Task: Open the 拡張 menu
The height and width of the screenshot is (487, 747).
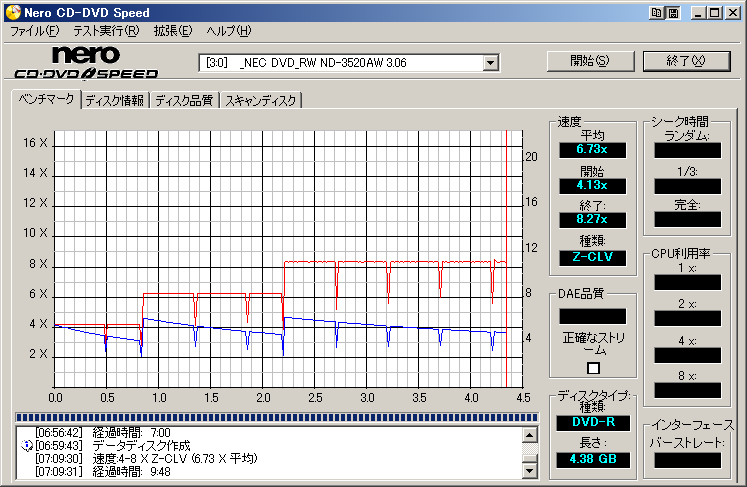Action: click(172, 31)
